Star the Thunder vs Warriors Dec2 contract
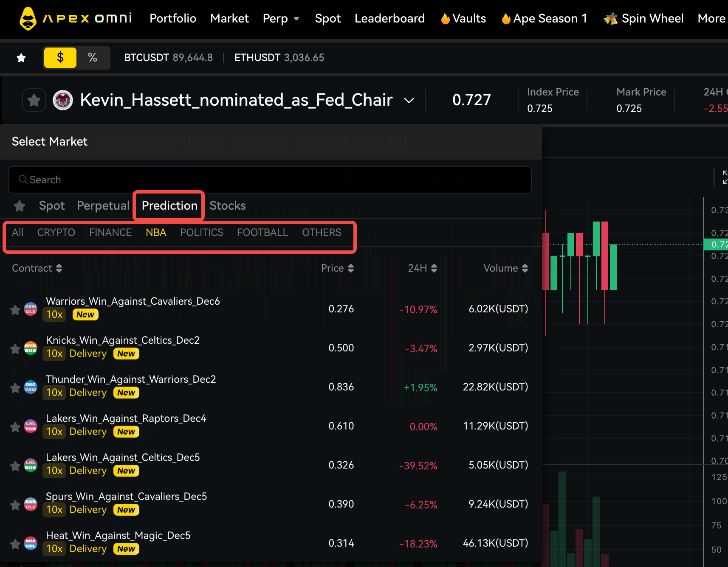The image size is (728, 567). coord(15,388)
